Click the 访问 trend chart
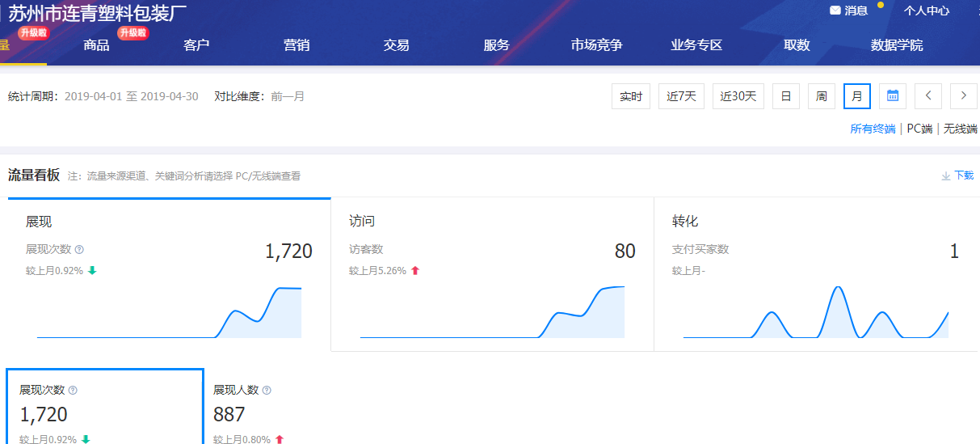Viewport: 980px width, 444px height. [x=492, y=312]
